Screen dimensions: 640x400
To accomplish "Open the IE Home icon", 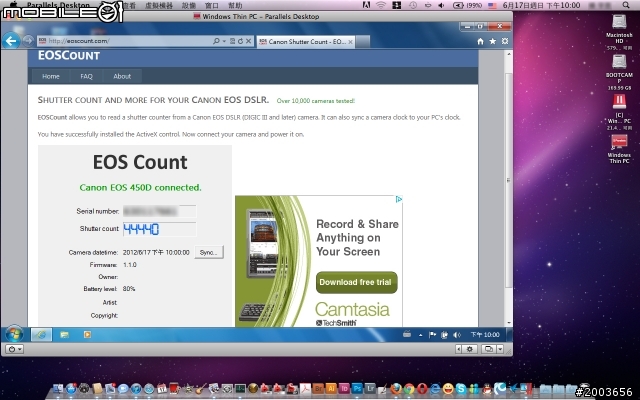I will coord(480,41).
